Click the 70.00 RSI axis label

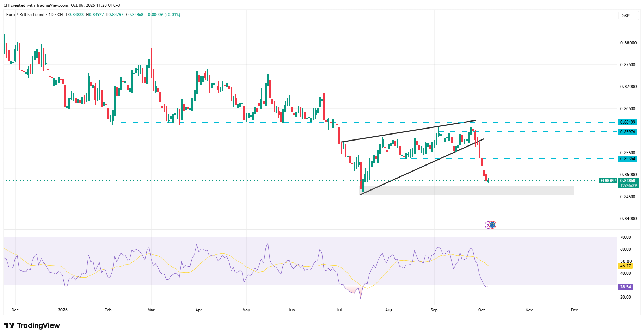(625, 237)
